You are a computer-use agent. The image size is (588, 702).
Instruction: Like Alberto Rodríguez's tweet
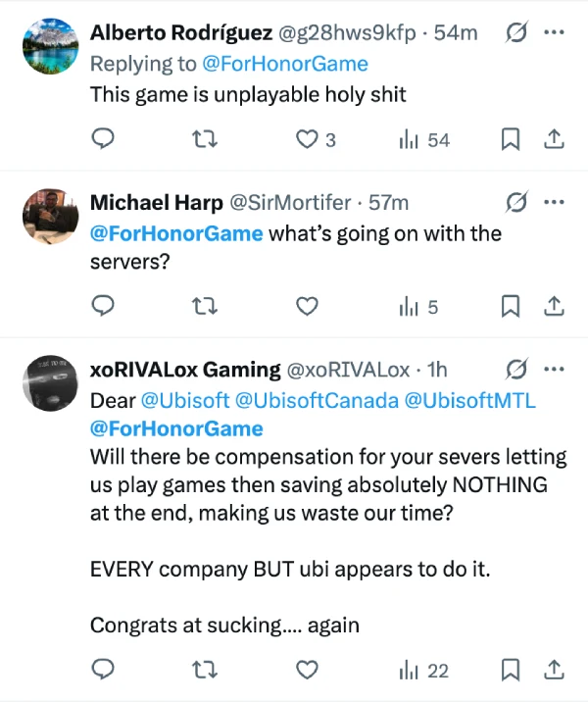coord(307,140)
